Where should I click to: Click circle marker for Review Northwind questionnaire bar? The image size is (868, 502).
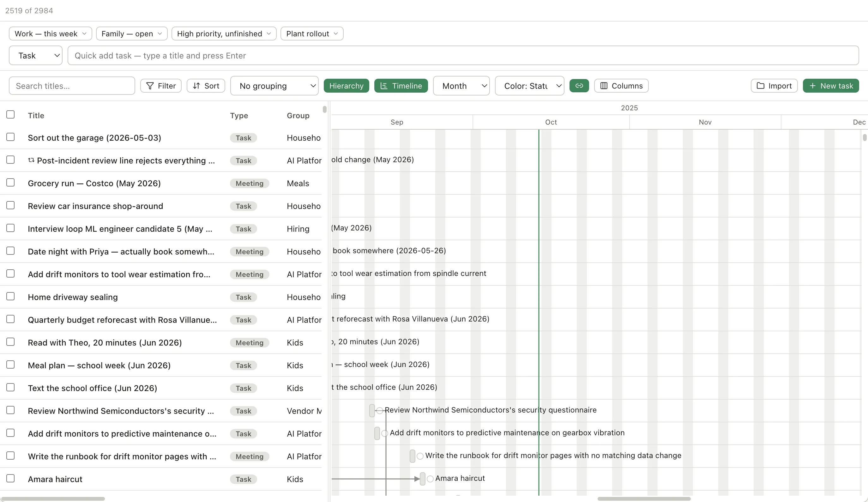(x=379, y=410)
